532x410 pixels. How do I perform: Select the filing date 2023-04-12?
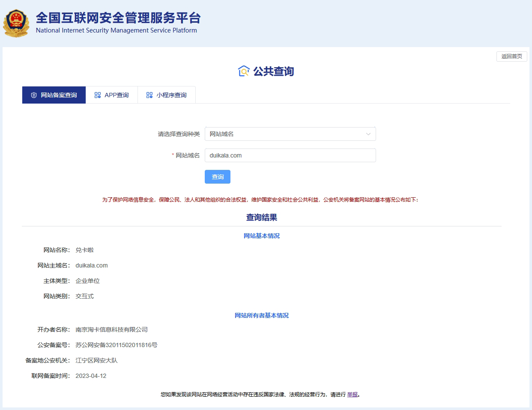tap(91, 376)
